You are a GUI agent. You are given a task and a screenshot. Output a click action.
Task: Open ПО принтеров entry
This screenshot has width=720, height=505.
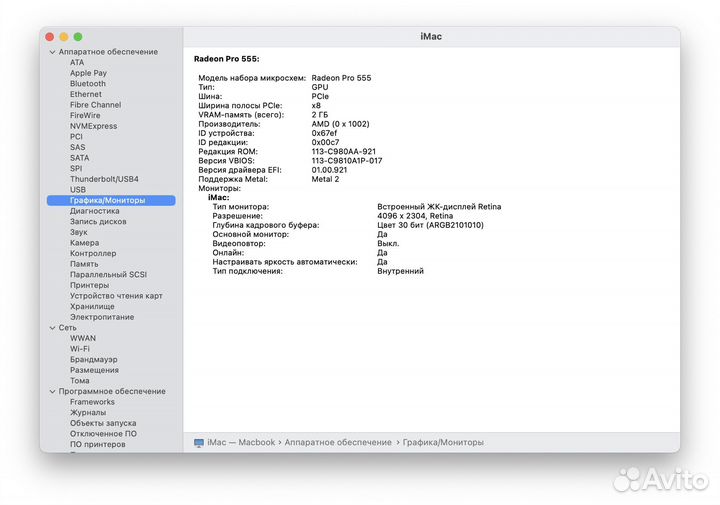tap(98, 444)
